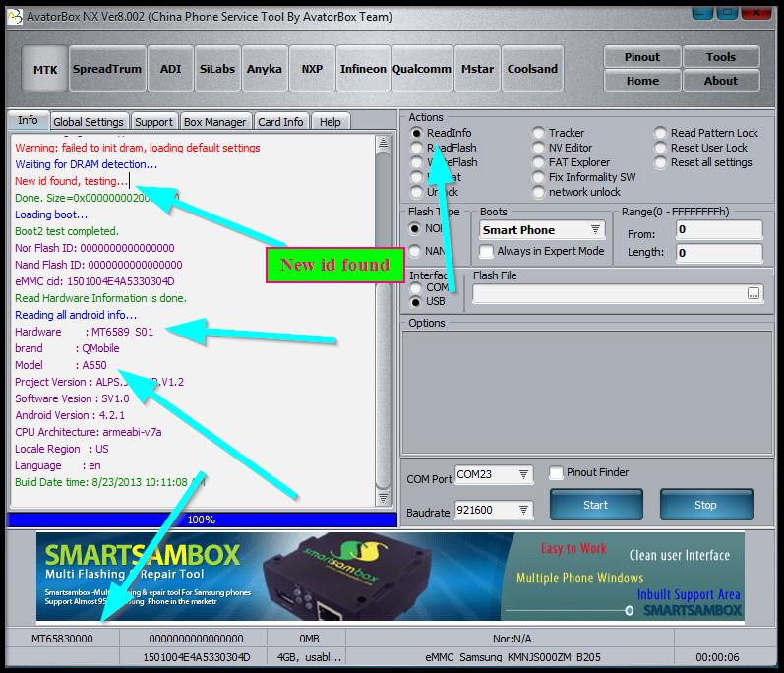This screenshot has height=673, width=784.
Task: Select the NV Editor radio button
Action: [x=538, y=148]
